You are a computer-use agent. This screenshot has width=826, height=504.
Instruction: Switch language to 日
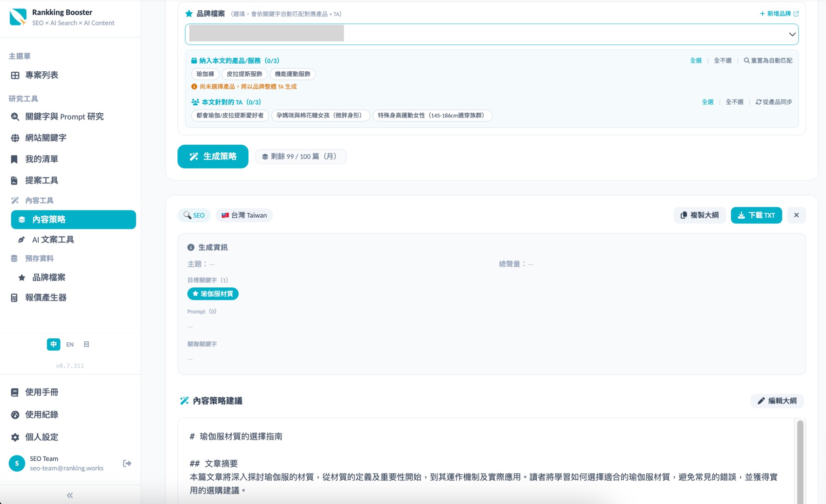(86, 344)
